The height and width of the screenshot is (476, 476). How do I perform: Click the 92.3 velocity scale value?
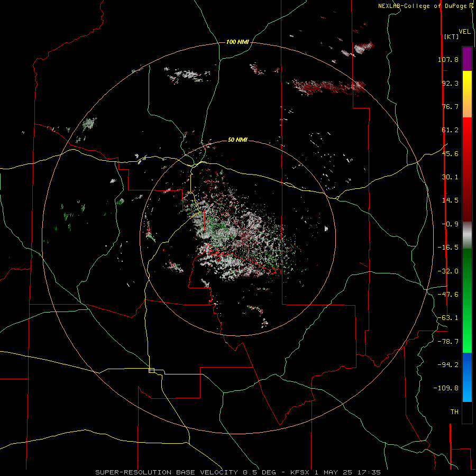tap(450, 83)
